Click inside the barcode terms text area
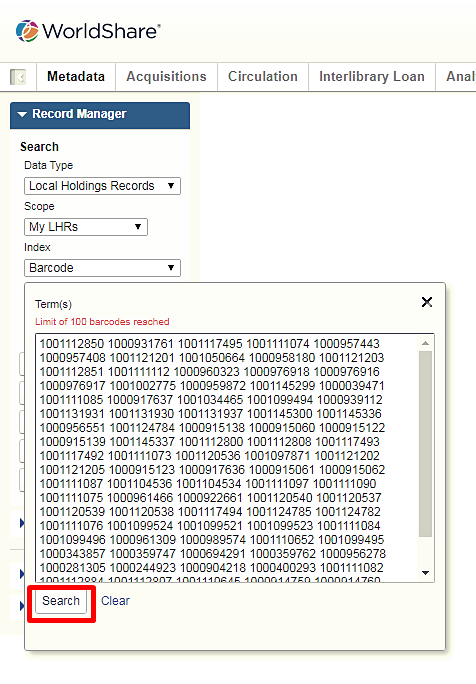Image resolution: width=476 pixels, height=684 pixels. coord(227,458)
